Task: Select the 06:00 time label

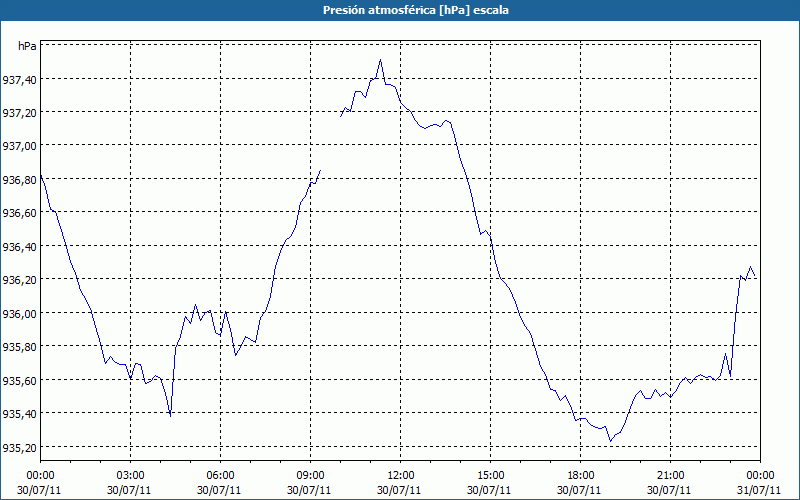Action: 220,476
